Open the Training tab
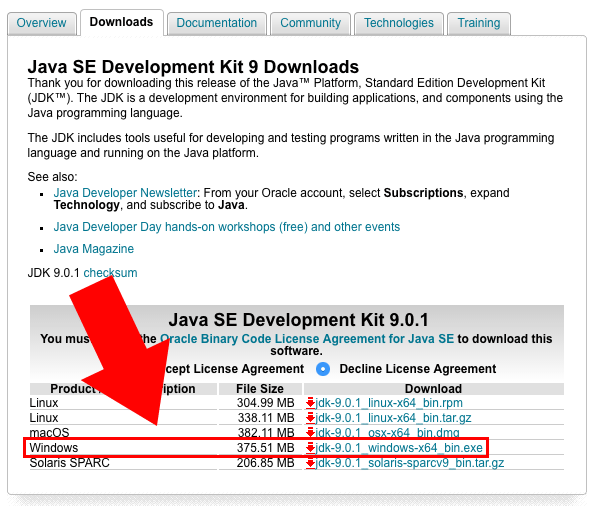This screenshot has height=506, width=596. pos(479,23)
